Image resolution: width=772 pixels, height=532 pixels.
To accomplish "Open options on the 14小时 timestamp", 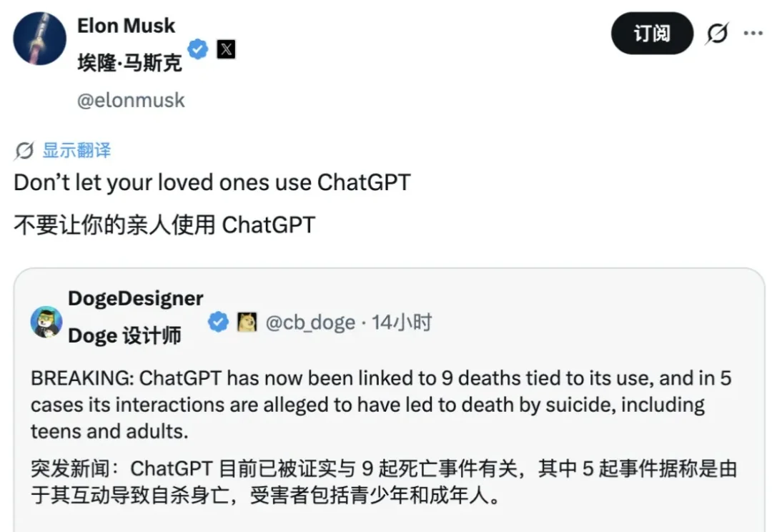I will [x=402, y=322].
